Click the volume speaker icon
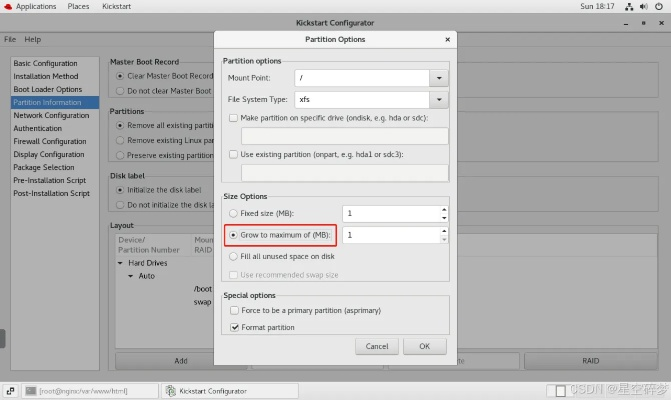The image size is (671, 400). 643,6
